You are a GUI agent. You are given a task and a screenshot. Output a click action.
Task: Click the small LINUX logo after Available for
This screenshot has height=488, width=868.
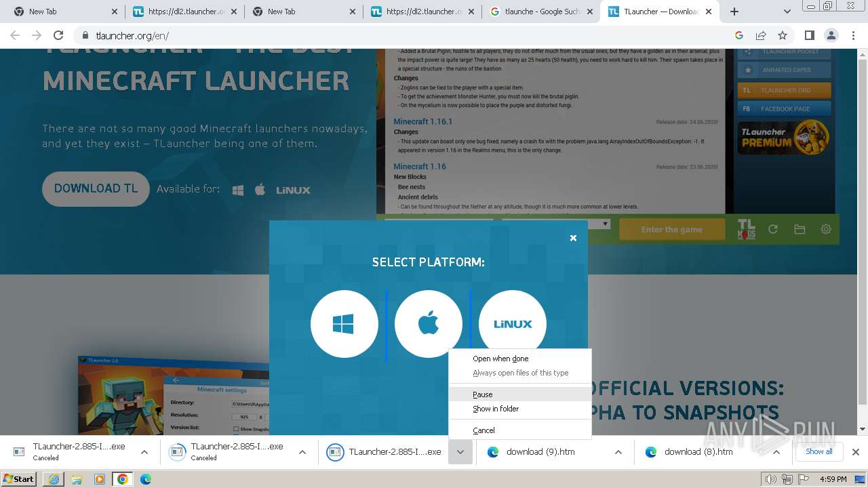(293, 190)
